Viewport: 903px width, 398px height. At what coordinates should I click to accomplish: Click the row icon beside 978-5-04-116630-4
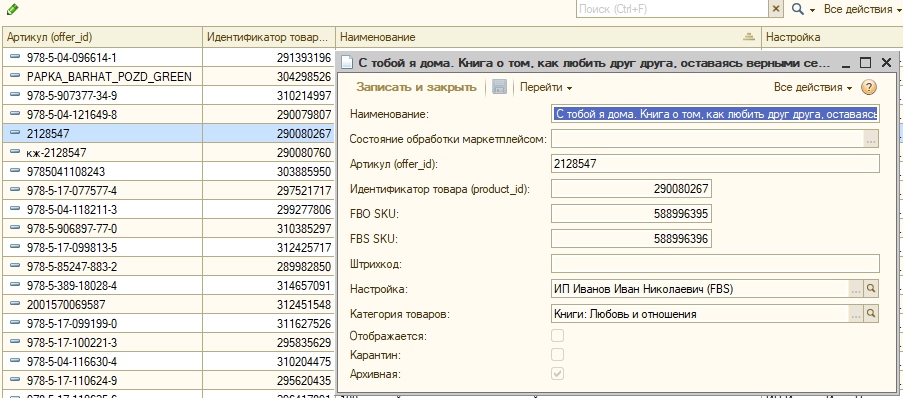(x=16, y=361)
